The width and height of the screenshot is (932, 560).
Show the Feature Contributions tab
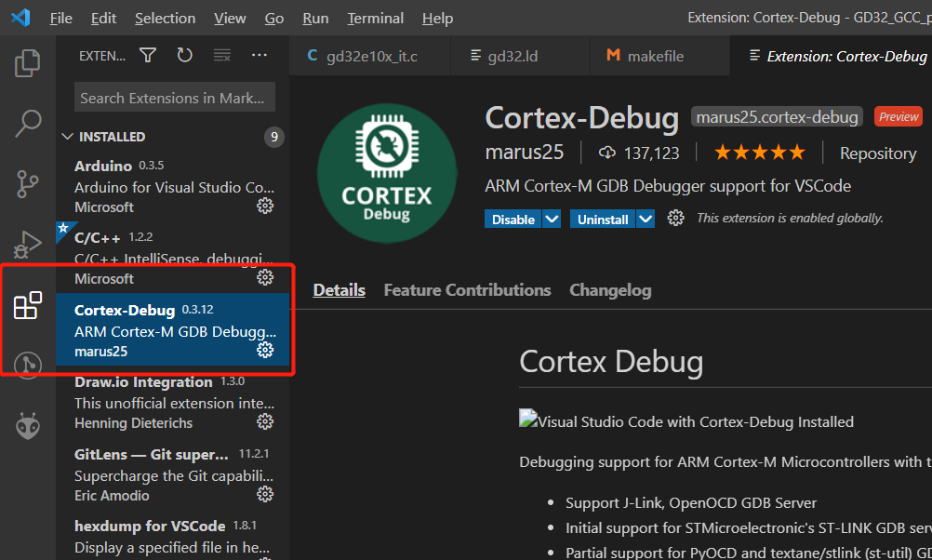tap(467, 290)
